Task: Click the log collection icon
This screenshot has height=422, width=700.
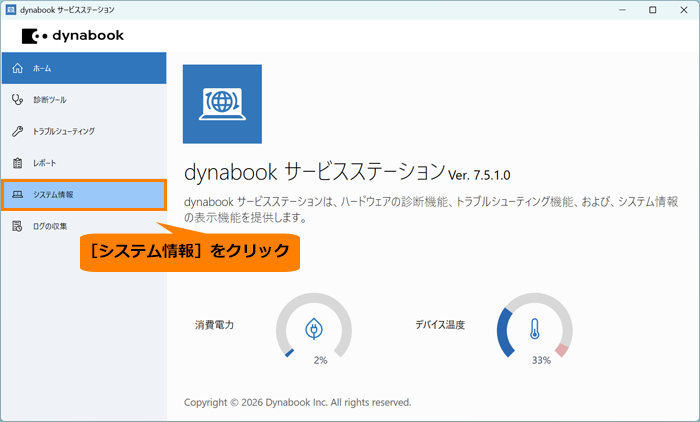Action: tap(17, 226)
